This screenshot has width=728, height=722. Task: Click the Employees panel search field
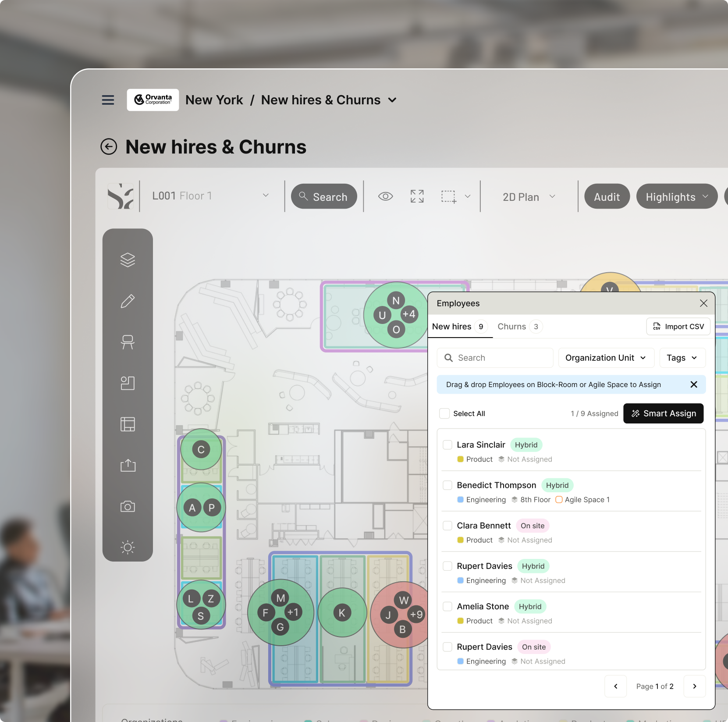(495, 358)
